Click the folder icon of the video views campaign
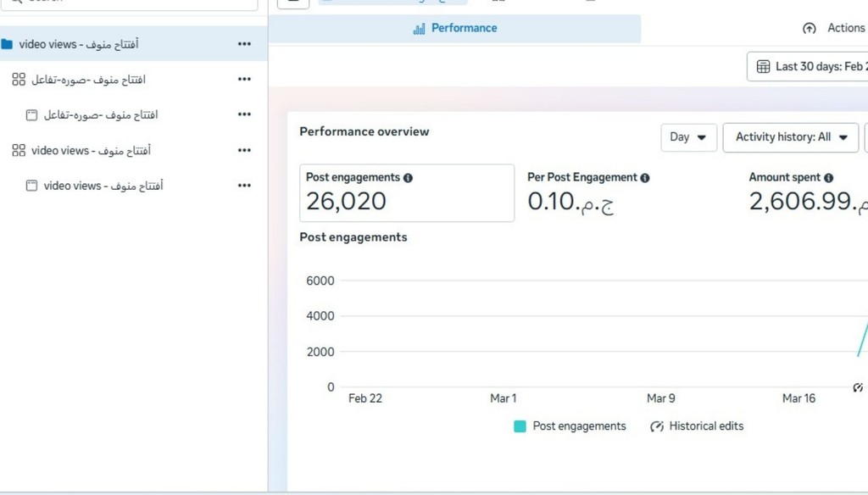The height and width of the screenshot is (495, 868). point(8,44)
